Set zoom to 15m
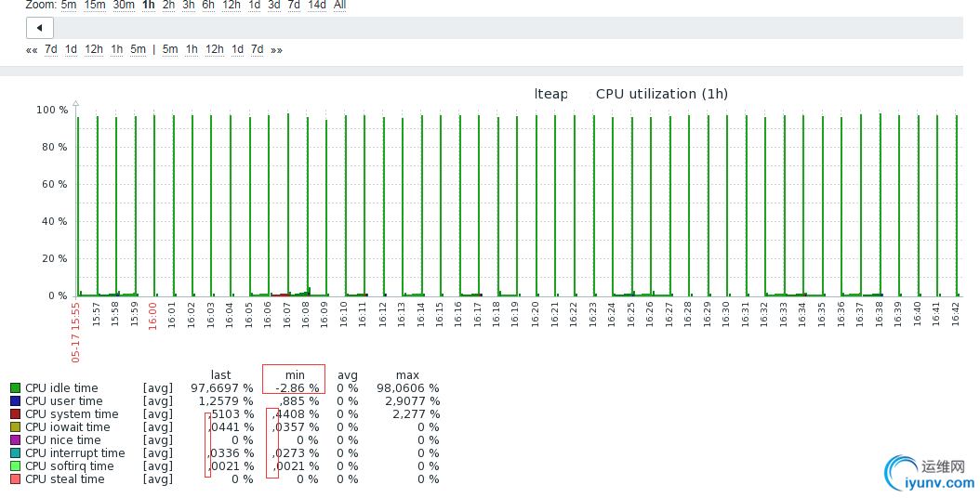Screen dimensions: 980x498 95,5
